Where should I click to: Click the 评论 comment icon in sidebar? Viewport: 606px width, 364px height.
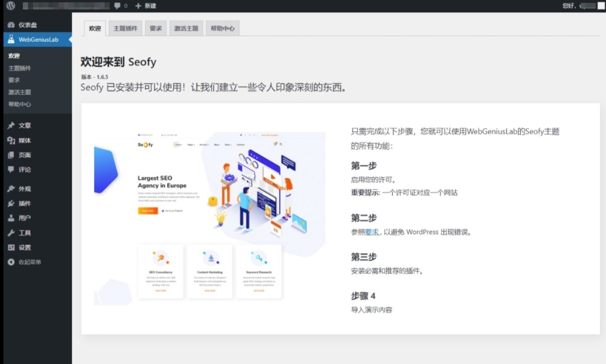click(11, 170)
